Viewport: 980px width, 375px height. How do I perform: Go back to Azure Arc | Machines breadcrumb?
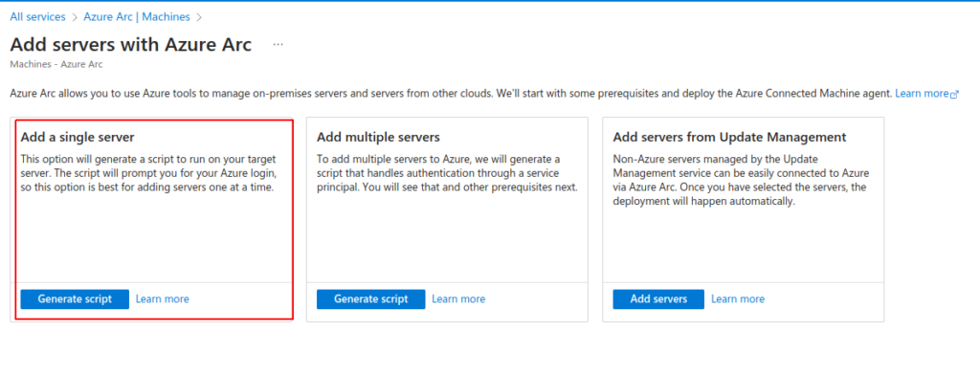click(x=137, y=17)
